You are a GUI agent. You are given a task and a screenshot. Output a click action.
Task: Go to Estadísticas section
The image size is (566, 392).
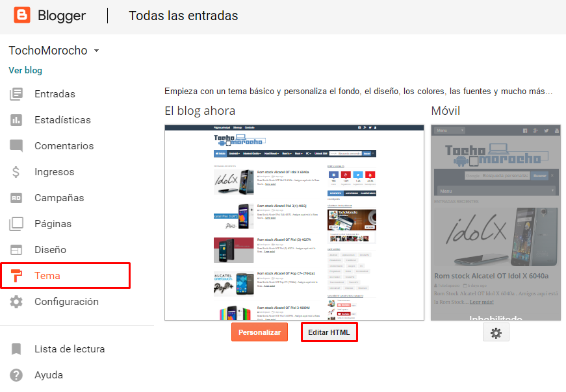coord(62,119)
